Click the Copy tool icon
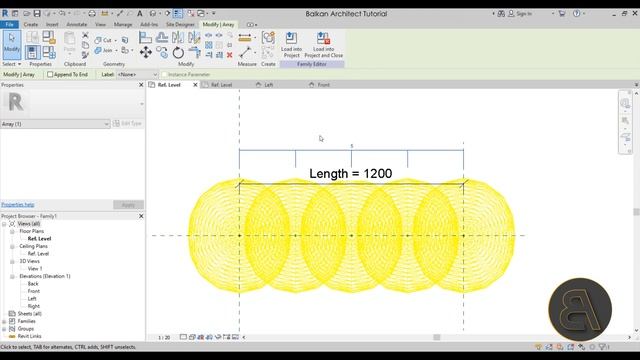 click(162, 52)
